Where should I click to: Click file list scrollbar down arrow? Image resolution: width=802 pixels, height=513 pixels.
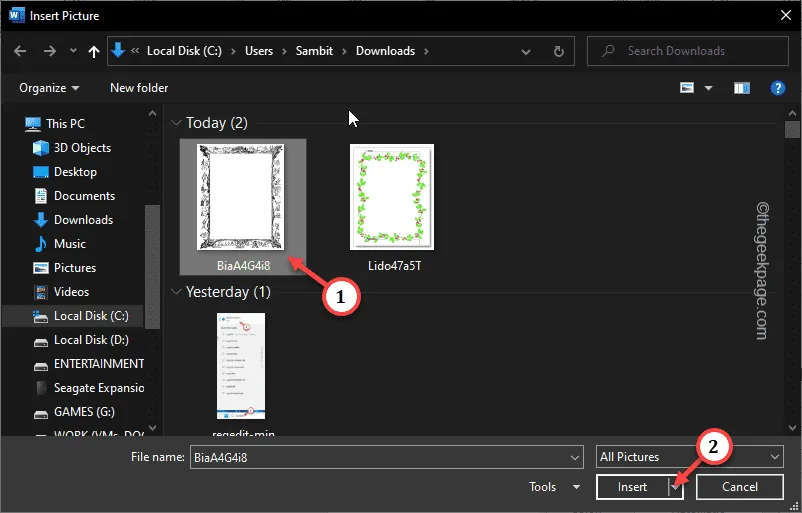(x=792, y=428)
